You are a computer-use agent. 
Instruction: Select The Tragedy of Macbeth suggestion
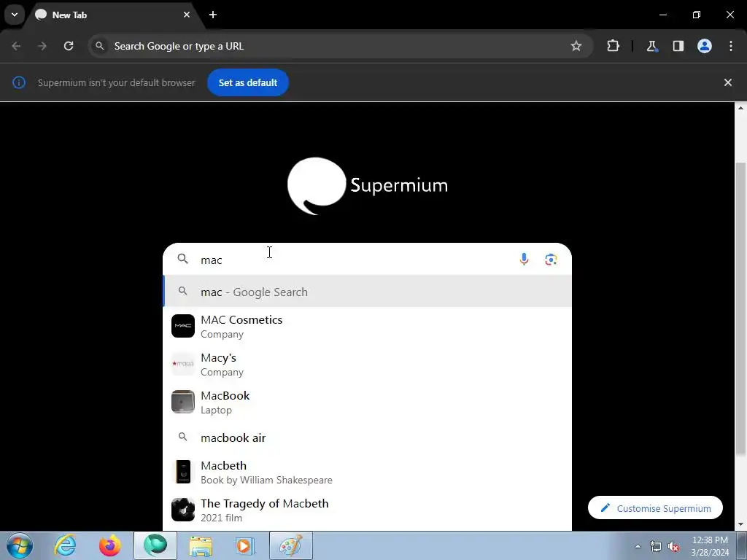pos(368,510)
